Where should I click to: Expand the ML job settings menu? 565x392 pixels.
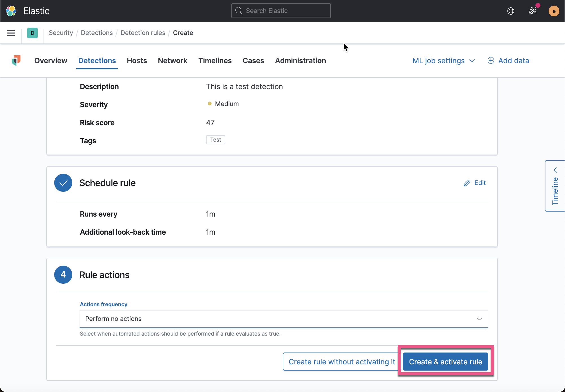pyautogui.click(x=444, y=60)
